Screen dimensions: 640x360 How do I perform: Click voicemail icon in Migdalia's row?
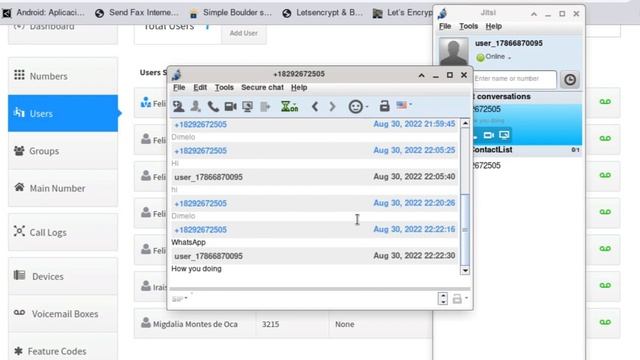pyautogui.click(x=605, y=322)
